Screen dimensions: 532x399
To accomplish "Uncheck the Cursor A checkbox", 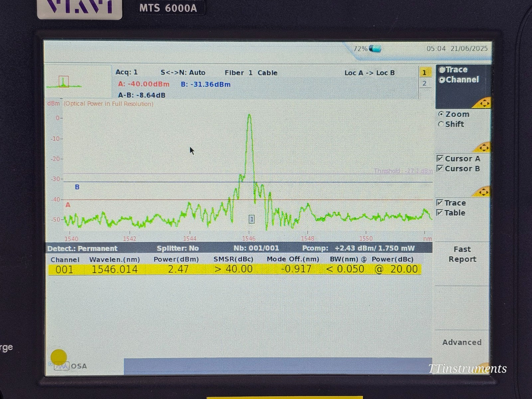I will coord(440,159).
